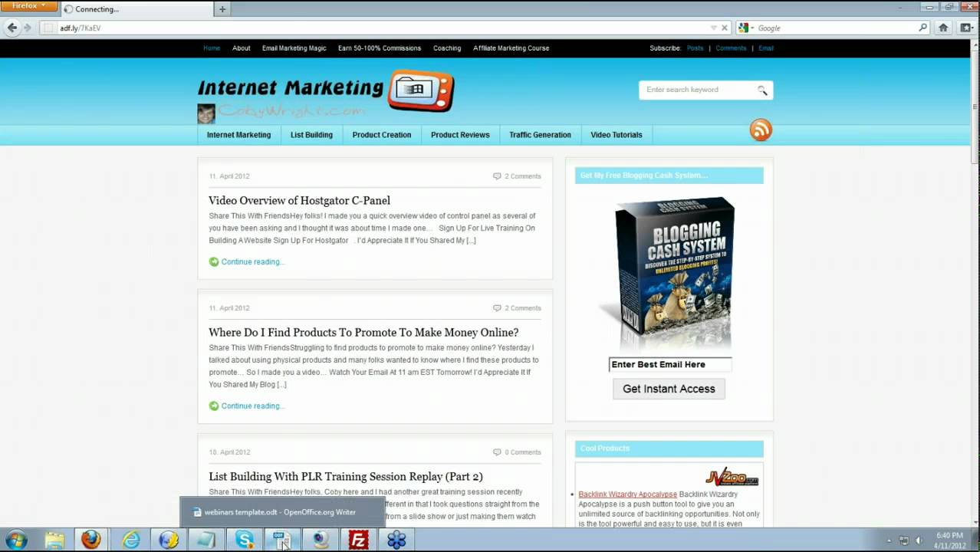Show hidden system tray icons
This screenshot has height=552, width=980.
pos(890,540)
